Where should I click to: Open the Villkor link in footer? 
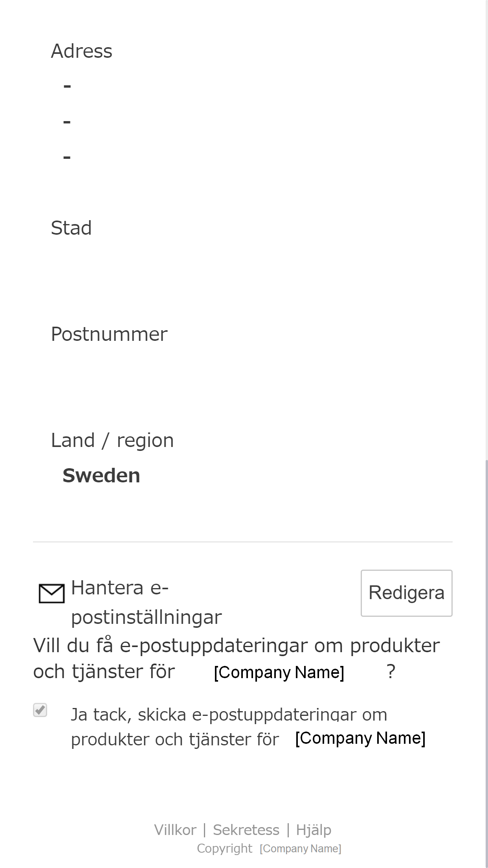175,830
